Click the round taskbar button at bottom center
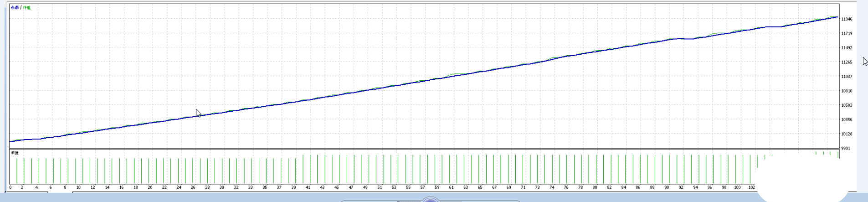The height and width of the screenshot is (202, 868). coord(430,200)
